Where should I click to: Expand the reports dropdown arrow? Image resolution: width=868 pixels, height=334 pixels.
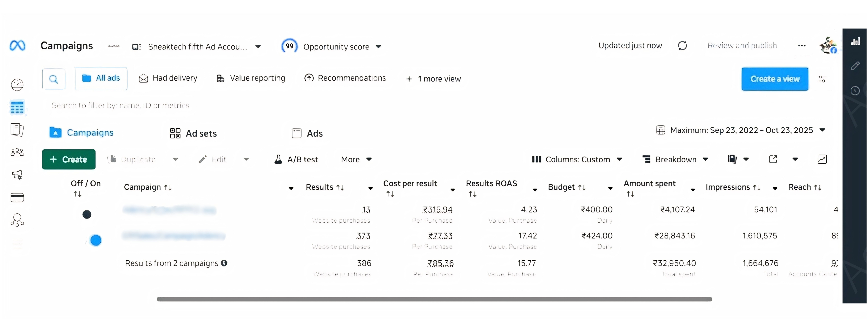pos(746,159)
